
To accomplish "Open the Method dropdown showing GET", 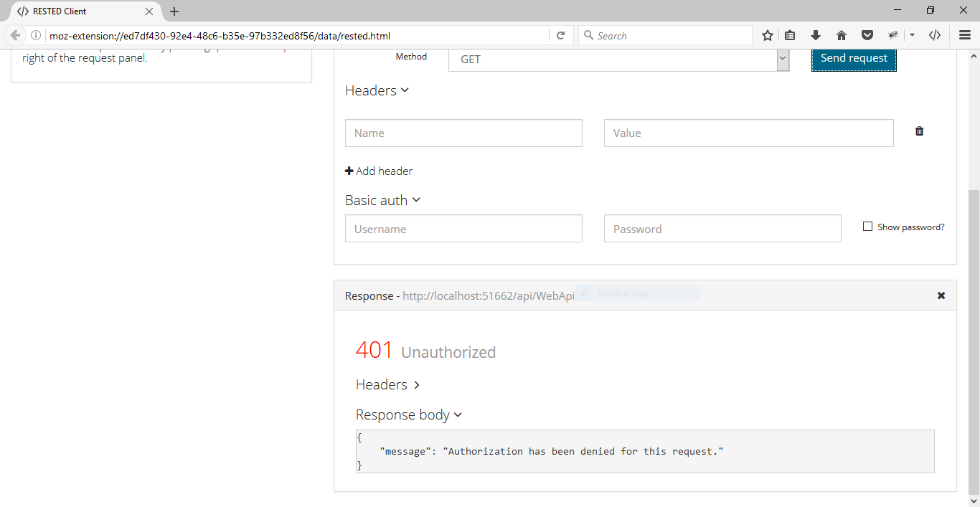I will click(618, 60).
